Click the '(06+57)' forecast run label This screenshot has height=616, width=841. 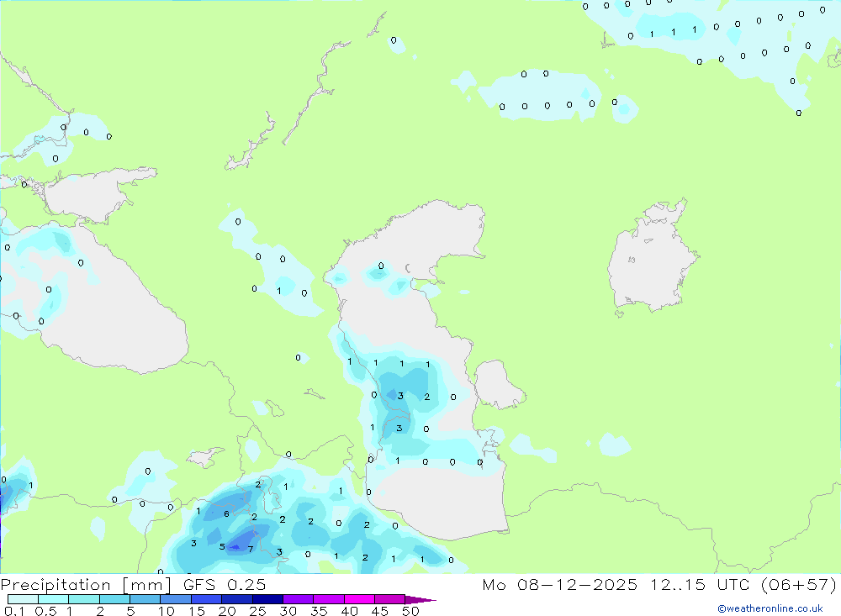click(799, 584)
